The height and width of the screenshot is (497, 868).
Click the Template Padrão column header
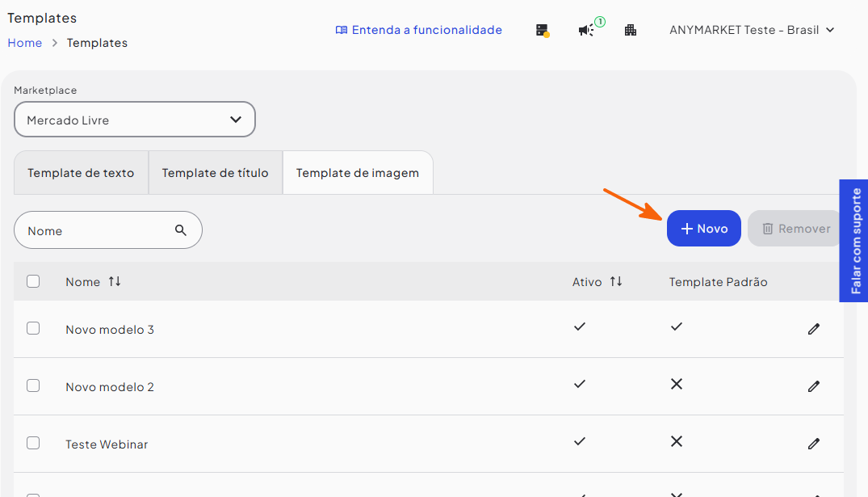718,282
